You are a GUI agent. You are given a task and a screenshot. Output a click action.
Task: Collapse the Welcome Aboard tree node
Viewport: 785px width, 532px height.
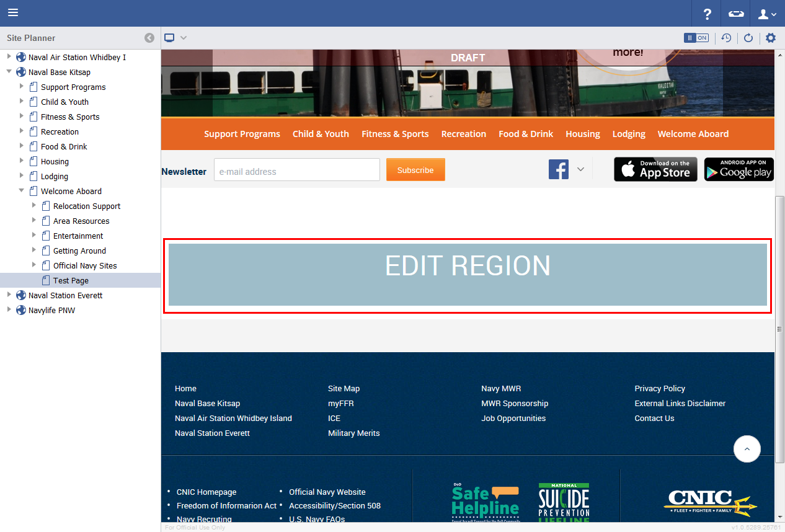pyautogui.click(x=22, y=191)
